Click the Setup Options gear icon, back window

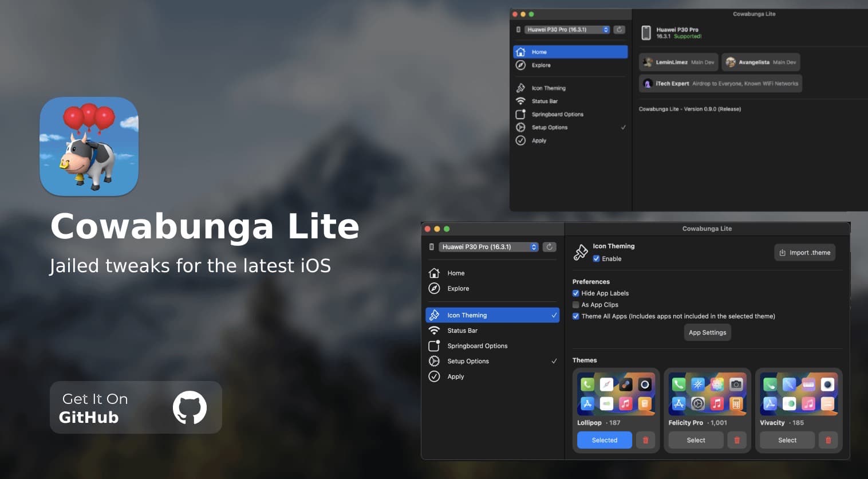[x=520, y=127]
